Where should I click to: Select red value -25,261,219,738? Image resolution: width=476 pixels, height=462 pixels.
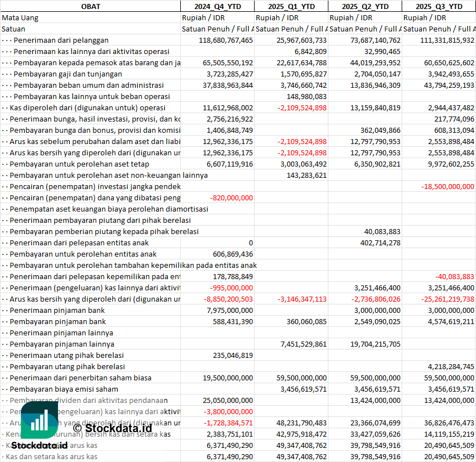[447, 298]
